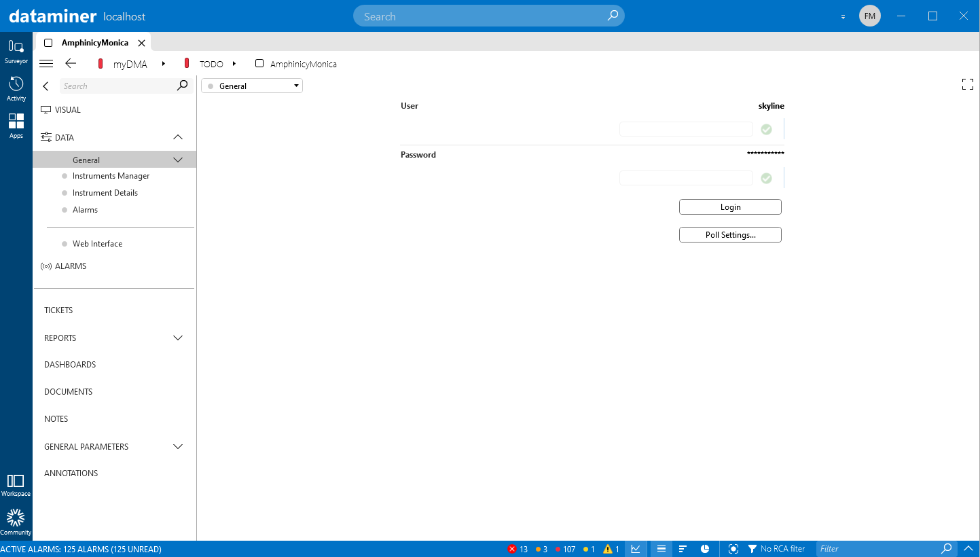
Task: Open the ANNOTATIONS section
Action: click(71, 473)
